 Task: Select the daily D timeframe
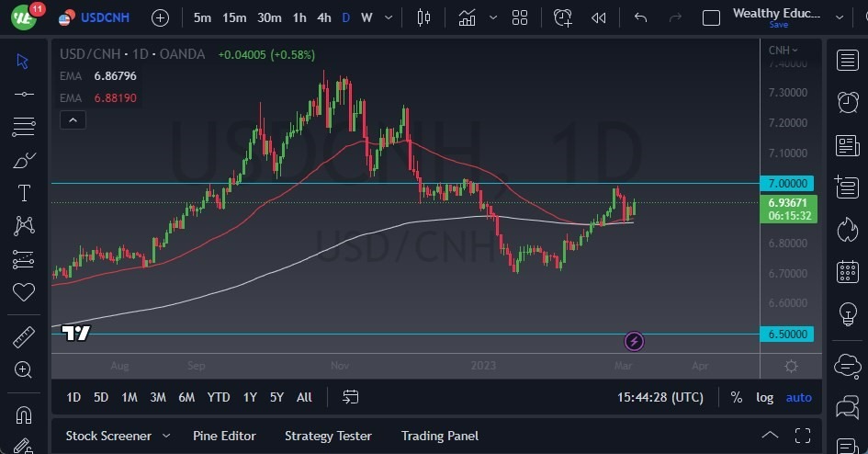346,17
